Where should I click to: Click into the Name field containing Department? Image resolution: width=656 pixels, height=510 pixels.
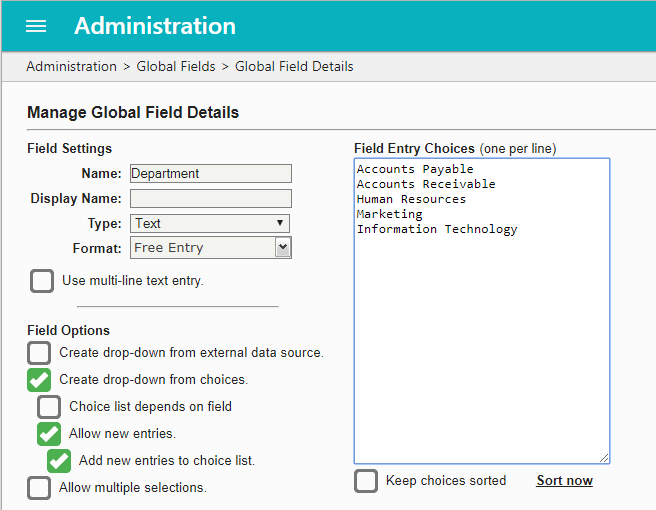click(211, 173)
